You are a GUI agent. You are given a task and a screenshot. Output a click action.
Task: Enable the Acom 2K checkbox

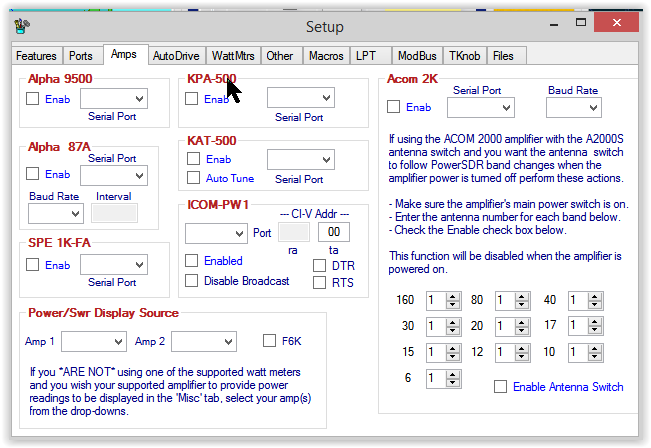coord(394,107)
